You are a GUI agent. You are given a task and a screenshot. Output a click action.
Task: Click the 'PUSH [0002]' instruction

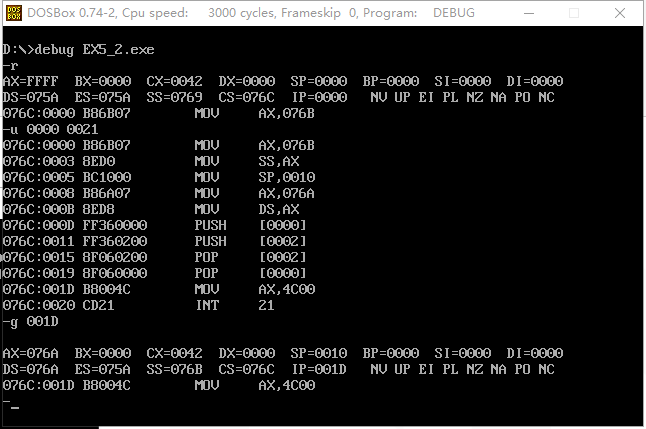250,241
